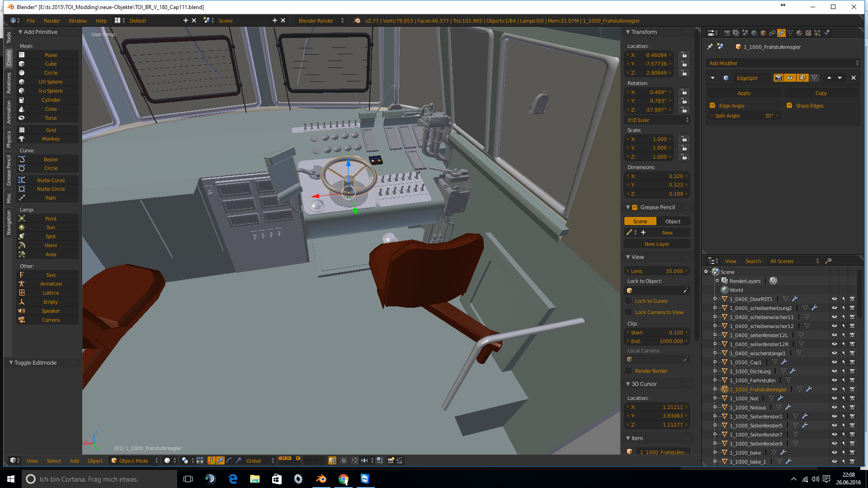Enable the Lock to Cursor checkbox
The height and width of the screenshot is (488, 868).
[628, 301]
